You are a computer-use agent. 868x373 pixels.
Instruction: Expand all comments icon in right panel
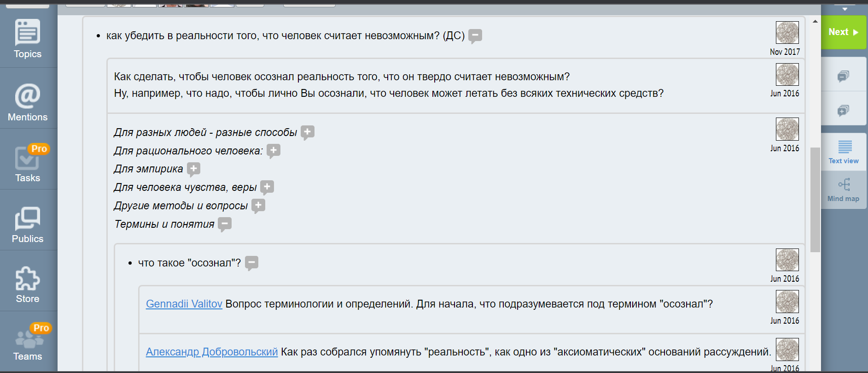[843, 110]
